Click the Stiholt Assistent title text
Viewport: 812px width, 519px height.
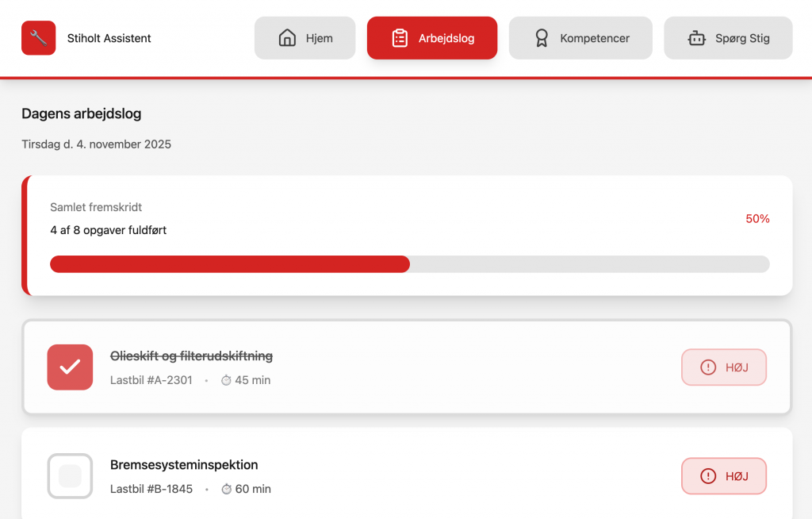click(x=109, y=38)
